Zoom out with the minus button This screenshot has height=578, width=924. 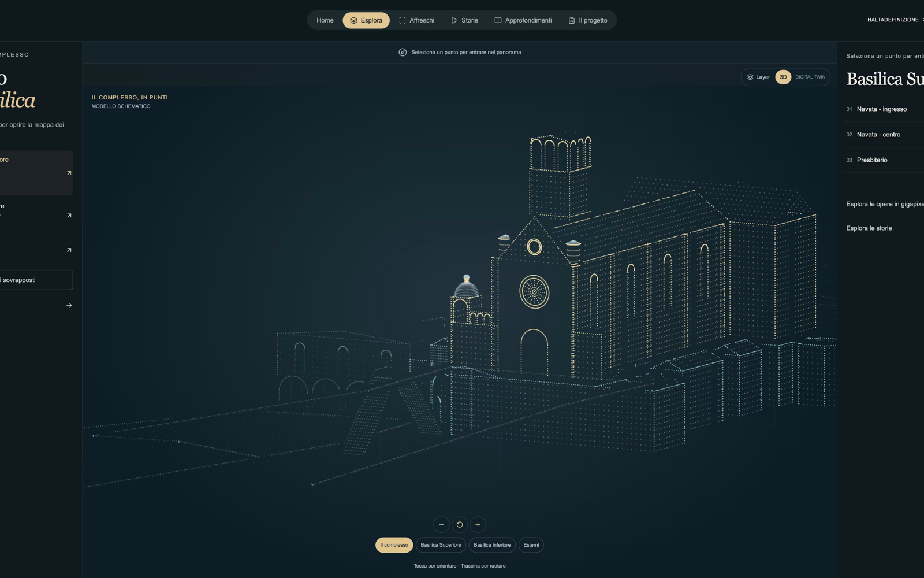coord(441,525)
